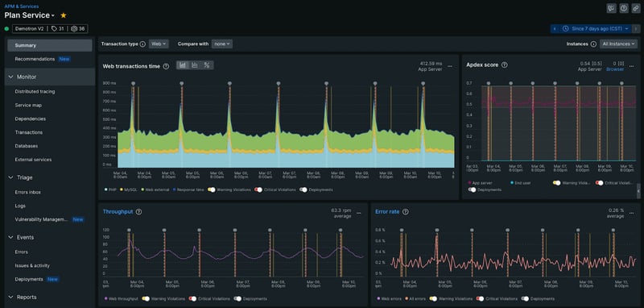Select stacked area chart view icon

[x=183, y=65]
